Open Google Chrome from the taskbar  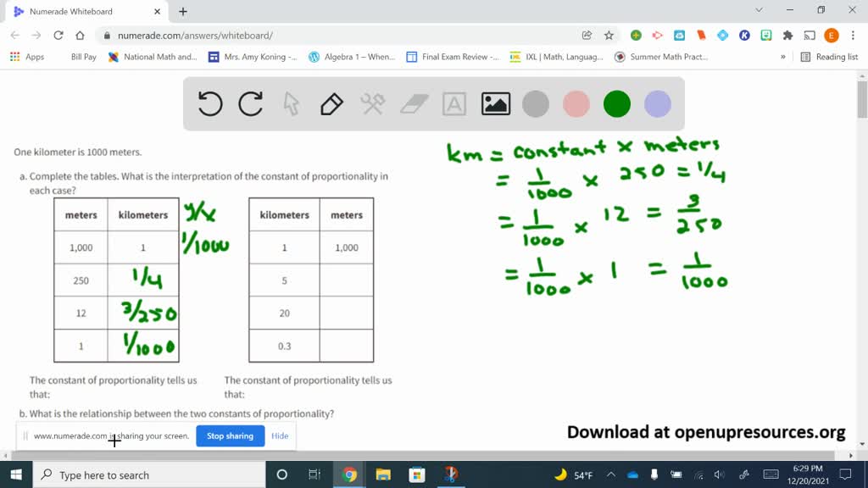tap(349, 474)
